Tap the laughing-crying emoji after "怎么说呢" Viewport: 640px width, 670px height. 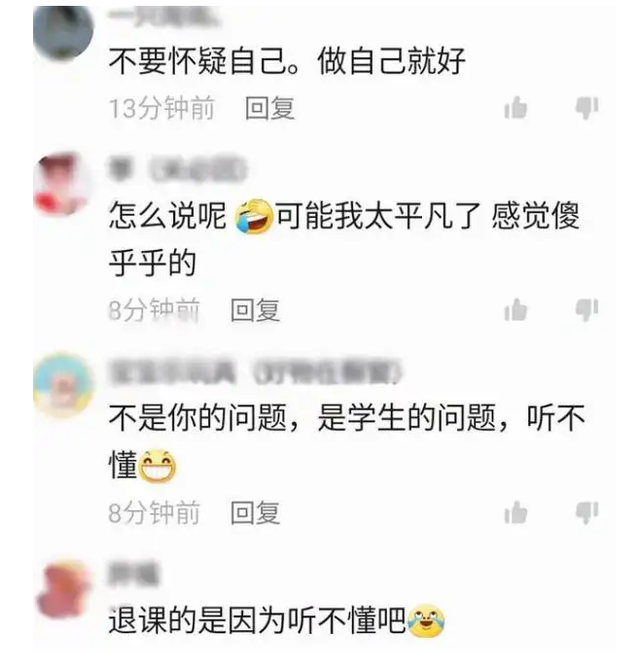pos(254,216)
